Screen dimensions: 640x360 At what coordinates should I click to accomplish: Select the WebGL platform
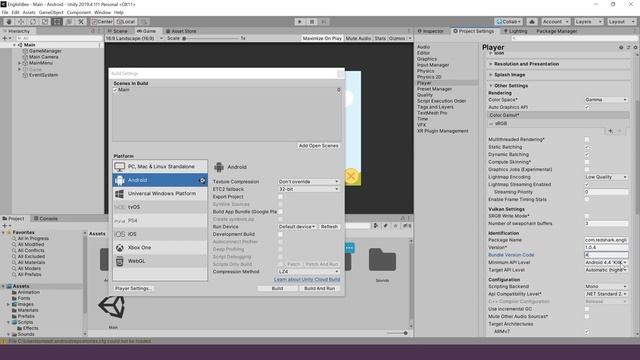(x=160, y=261)
